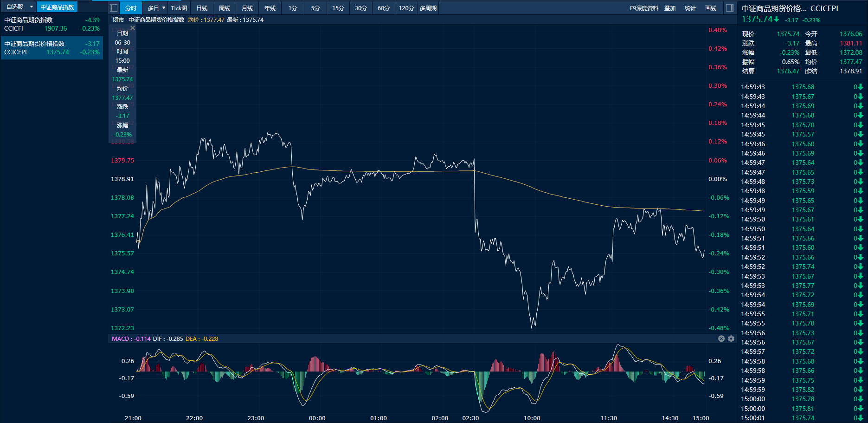Activate the 画线 drawing tool
The image size is (868, 423).
click(711, 8)
